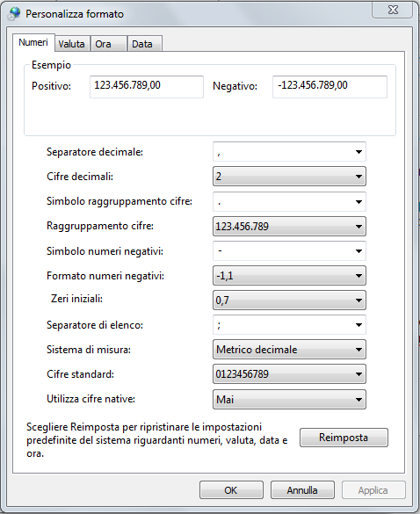420x514 pixels.
Task: Expand Sistema di misura dropdown
Action: tap(289, 350)
